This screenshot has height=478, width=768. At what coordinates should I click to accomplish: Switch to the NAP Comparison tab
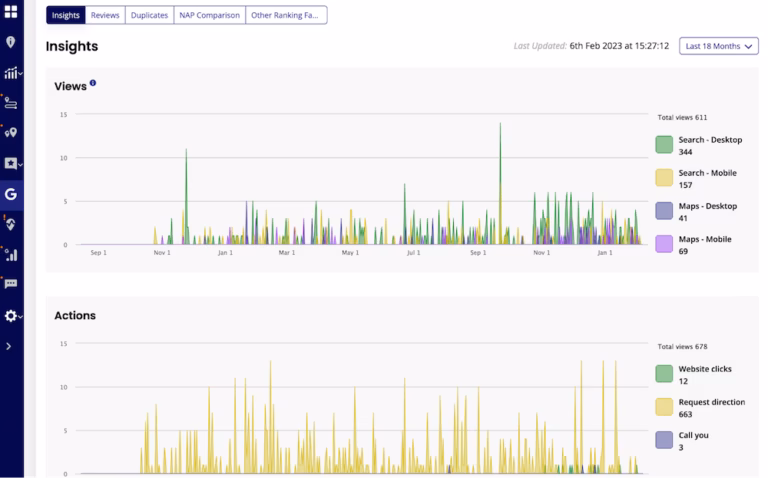209,16
